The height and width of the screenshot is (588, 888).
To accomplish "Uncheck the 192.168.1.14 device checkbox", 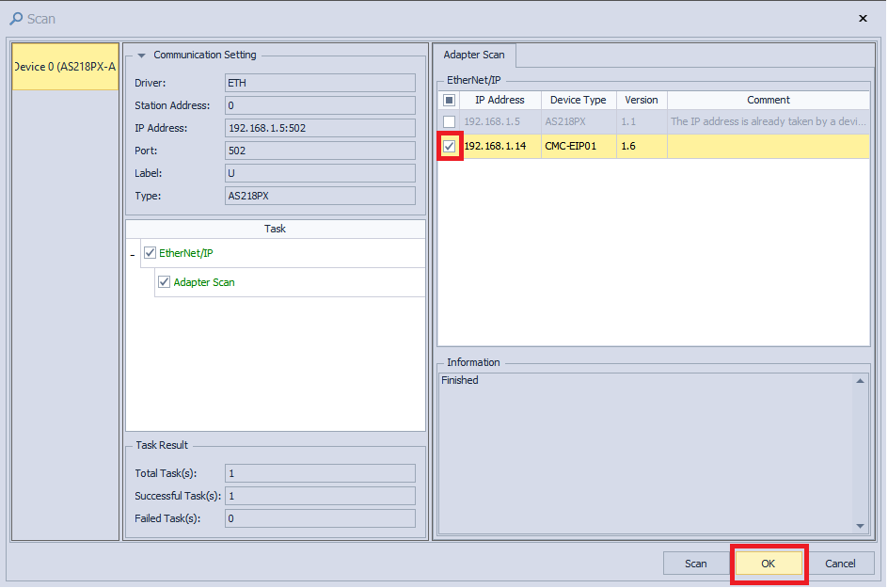I will tap(450, 146).
